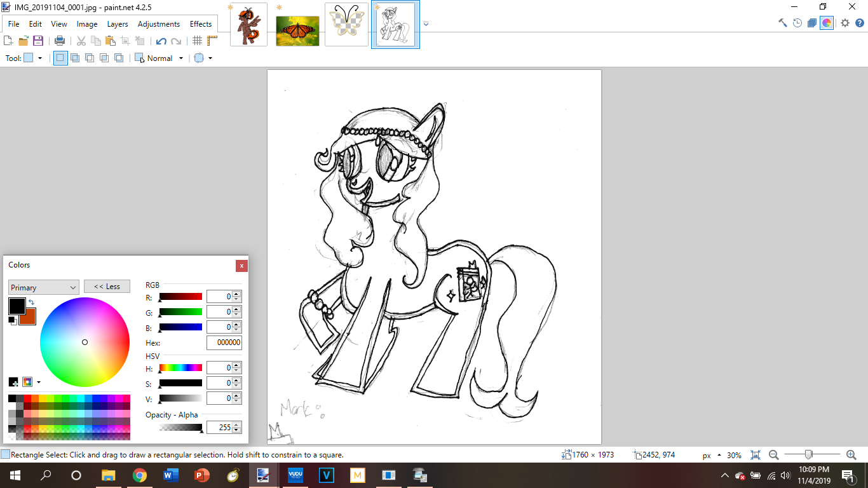Screen dimensions: 868x488
Task: Click the Save icon in the toolbar
Action: click(38, 41)
